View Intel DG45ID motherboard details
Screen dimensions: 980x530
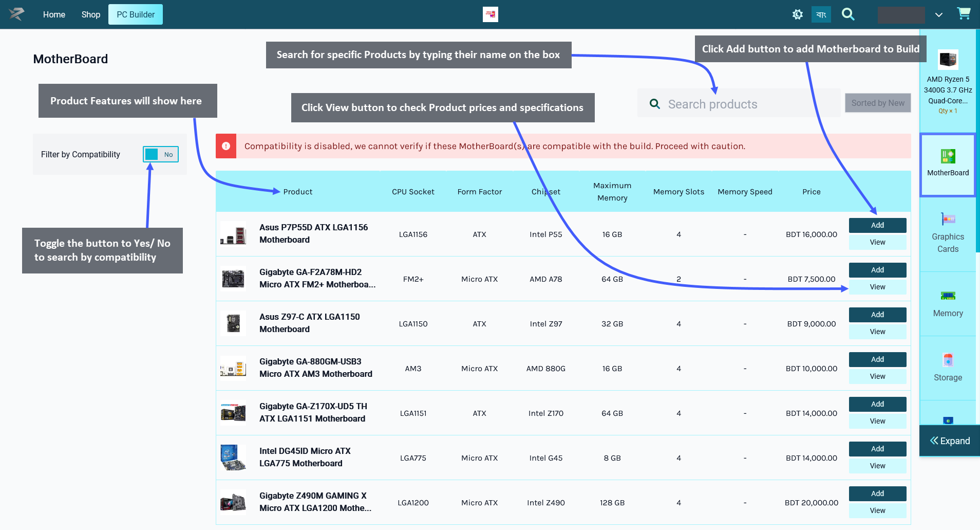[x=877, y=466]
